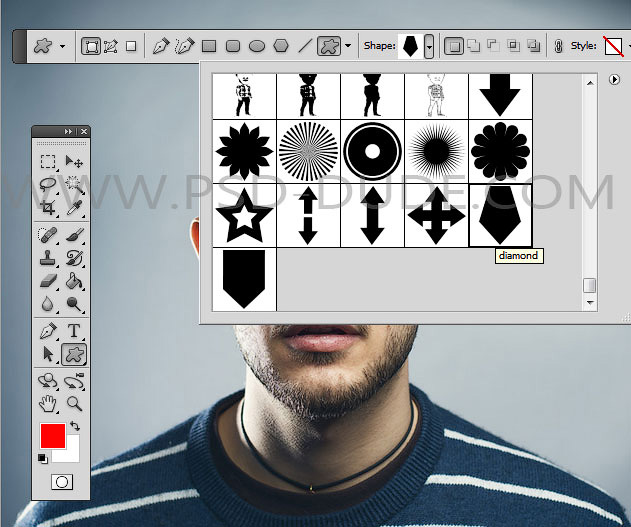Switch to Fill Pixels mode
The image size is (631, 527).
pyautogui.click(x=131, y=46)
